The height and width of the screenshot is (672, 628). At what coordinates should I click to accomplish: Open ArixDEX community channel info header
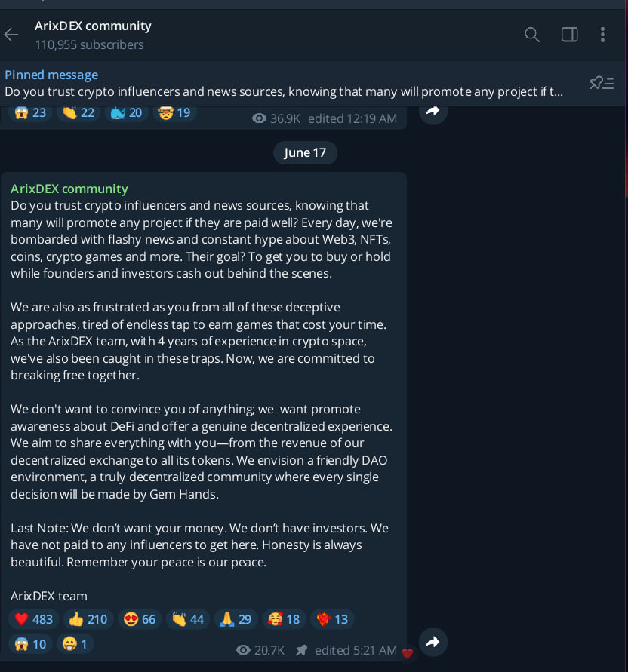pos(93,35)
